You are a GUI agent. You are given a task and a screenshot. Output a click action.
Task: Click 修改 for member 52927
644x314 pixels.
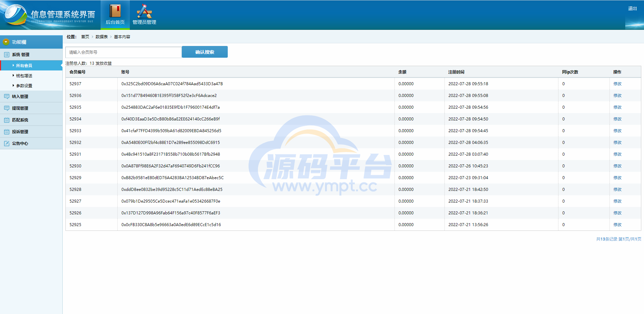(617, 201)
